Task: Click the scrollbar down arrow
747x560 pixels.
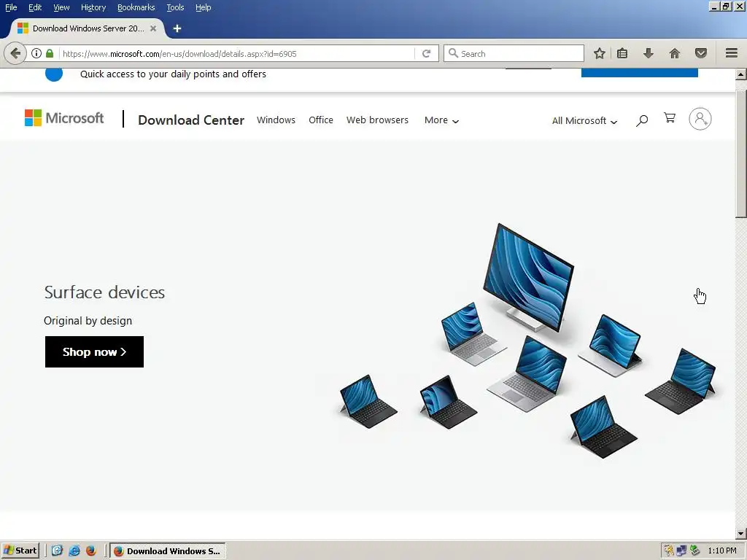Action: point(741,534)
